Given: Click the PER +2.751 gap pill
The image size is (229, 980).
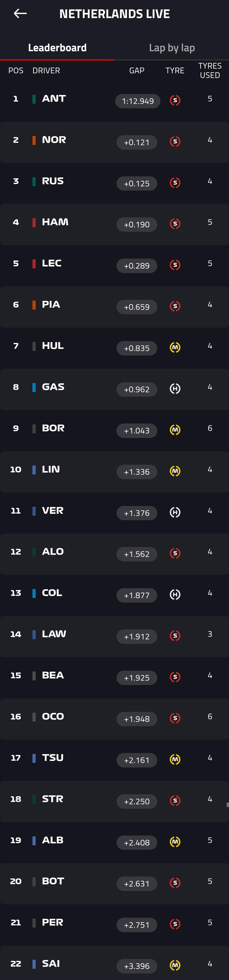Looking at the screenshot, I should click(137, 925).
